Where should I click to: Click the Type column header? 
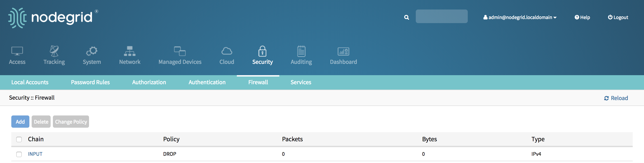[x=538, y=139]
